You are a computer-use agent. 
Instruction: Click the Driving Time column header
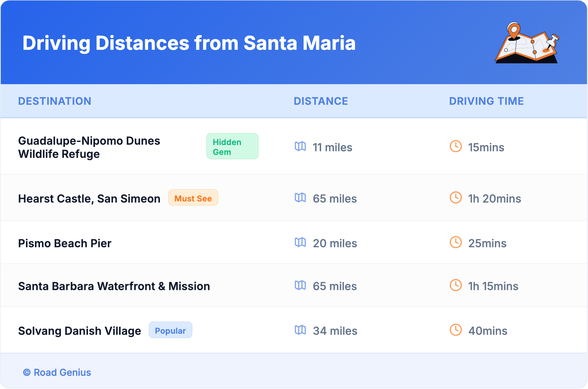tap(486, 101)
